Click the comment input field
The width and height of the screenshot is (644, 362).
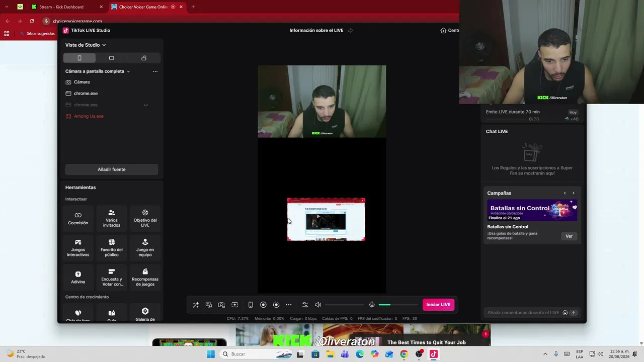pyautogui.click(x=523, y=313)
